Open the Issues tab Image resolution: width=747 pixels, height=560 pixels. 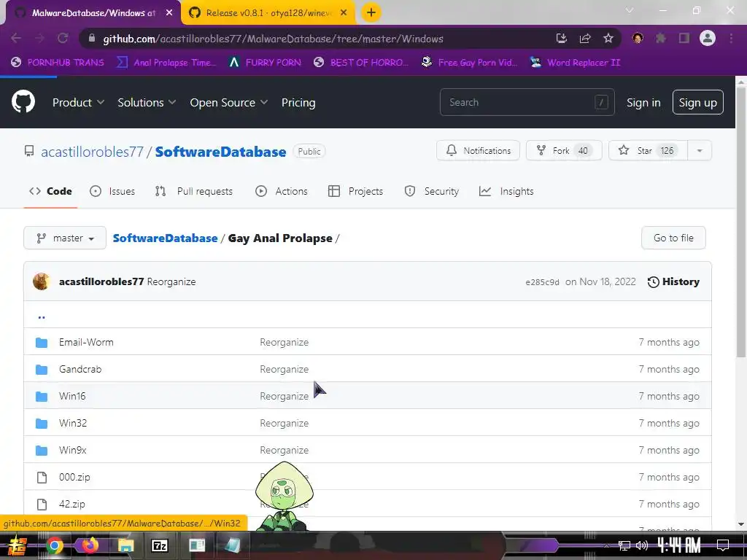112,192
